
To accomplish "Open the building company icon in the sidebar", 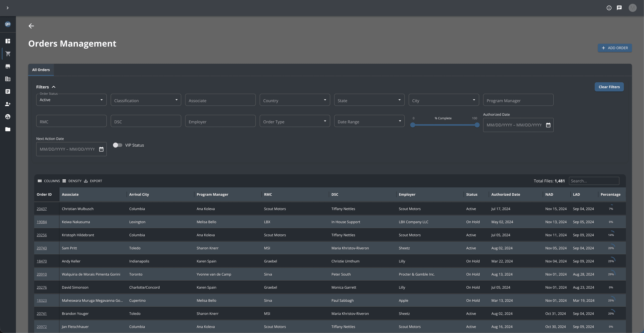I will coord(8,79).
